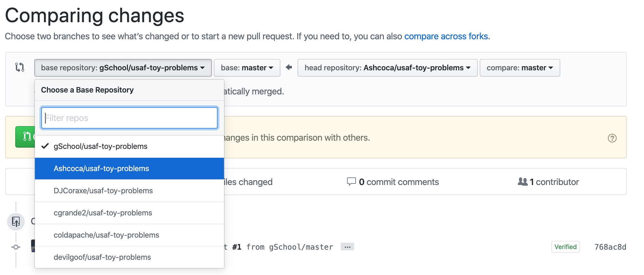The width and height of the screenshot is (644, 275).
Task: Select cgrande2/usaf-toy-problems repository
Action: [x=129, y=213]
